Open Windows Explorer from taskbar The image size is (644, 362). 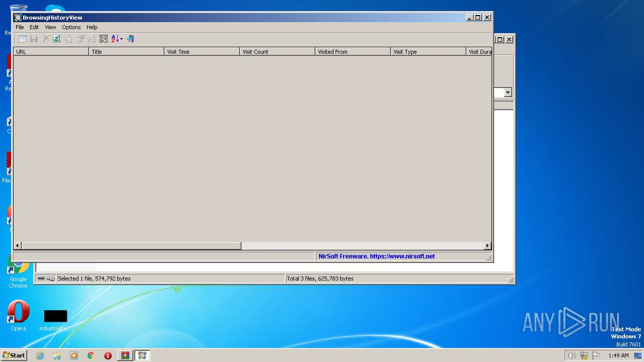pyautogui.click(x=57, y=355)
